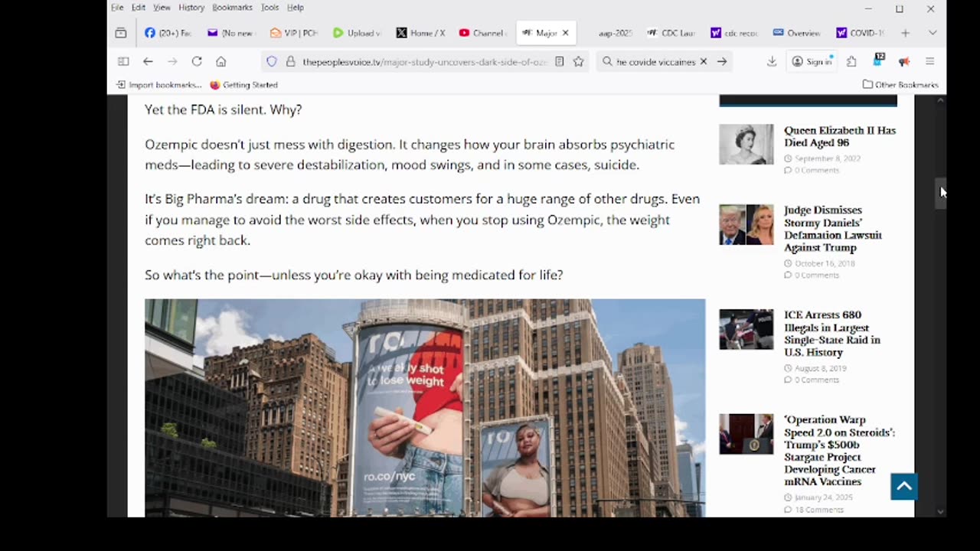Toggle reader view icon
This screenshot has width=980, height=551.
[x=560, y=61]
